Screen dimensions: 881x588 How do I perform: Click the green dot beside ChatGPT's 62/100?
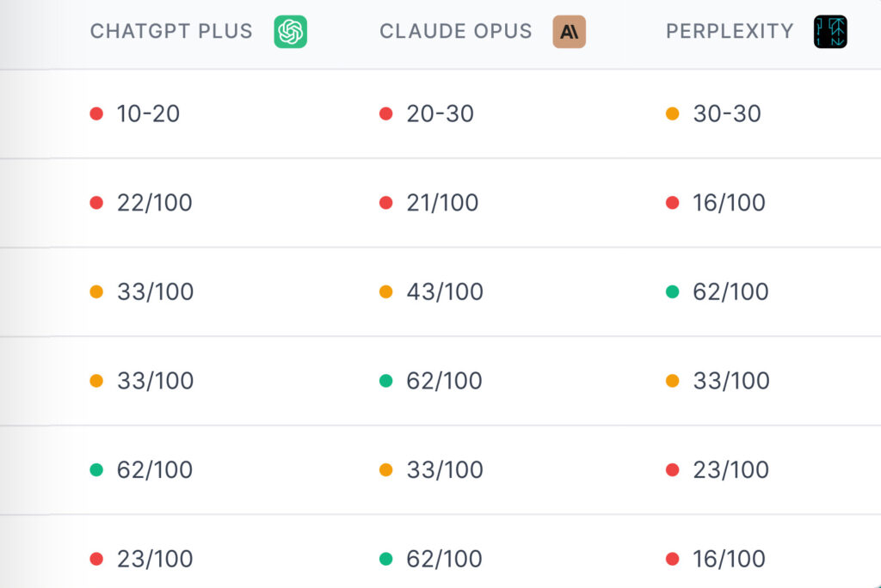pos(96,470)
